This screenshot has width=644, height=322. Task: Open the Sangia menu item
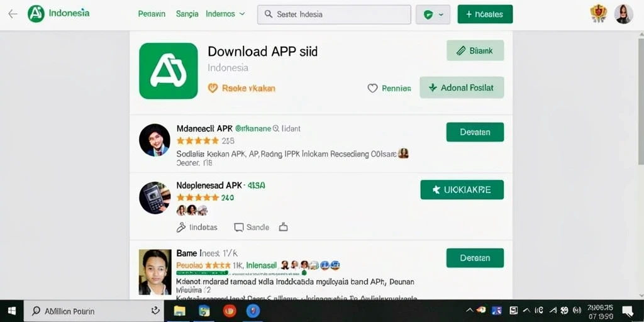click(x=187, y=14)
